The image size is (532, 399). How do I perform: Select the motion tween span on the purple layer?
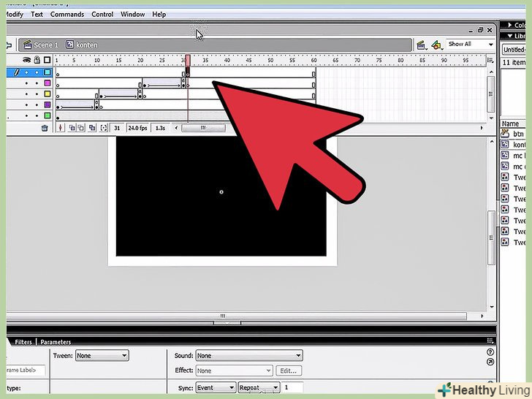pyautogui.click(x=75, y=104)
